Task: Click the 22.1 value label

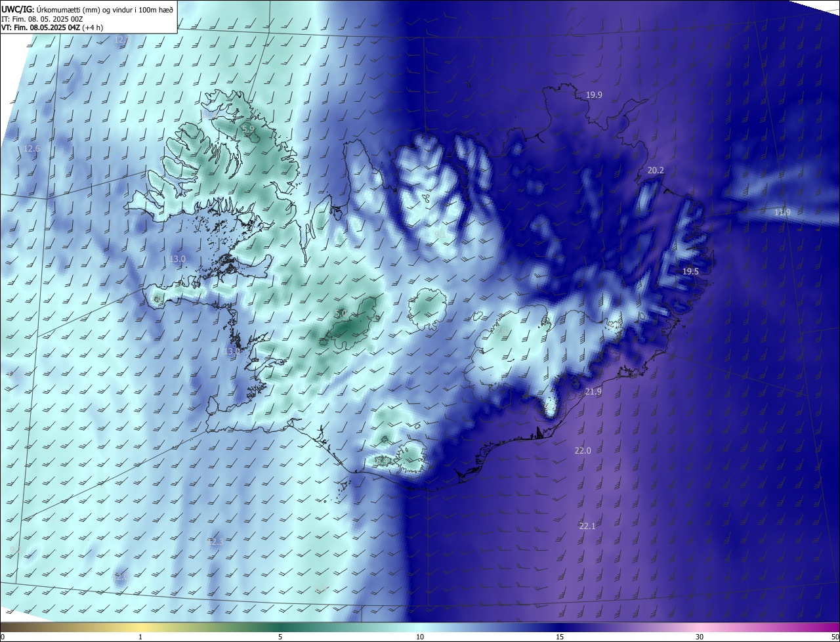Action: pyautogui.click(x=587, y=526)
